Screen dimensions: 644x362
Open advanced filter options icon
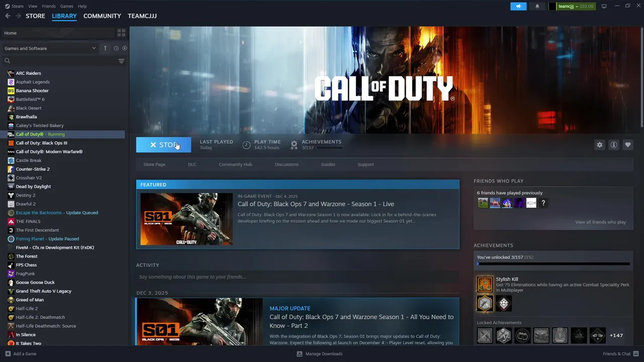point(121,61)
